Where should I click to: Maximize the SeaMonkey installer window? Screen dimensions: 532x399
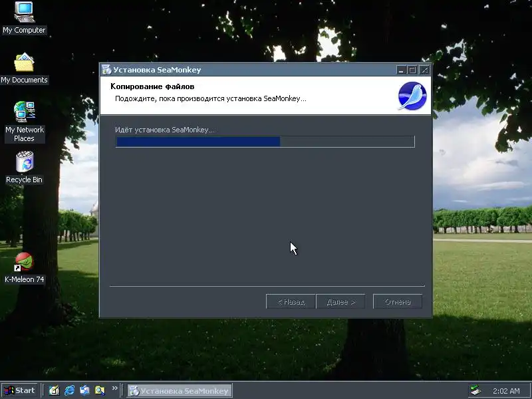412,70
